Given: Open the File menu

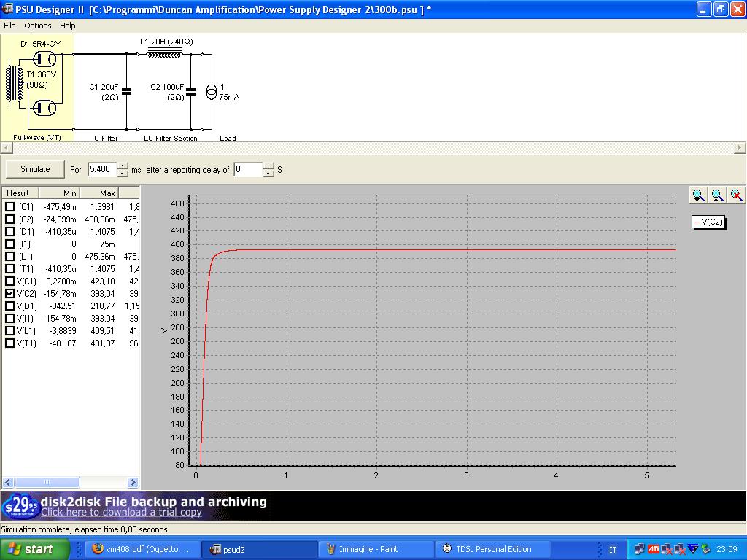Looking at the screenshot, I should click(x=9, y=26).
